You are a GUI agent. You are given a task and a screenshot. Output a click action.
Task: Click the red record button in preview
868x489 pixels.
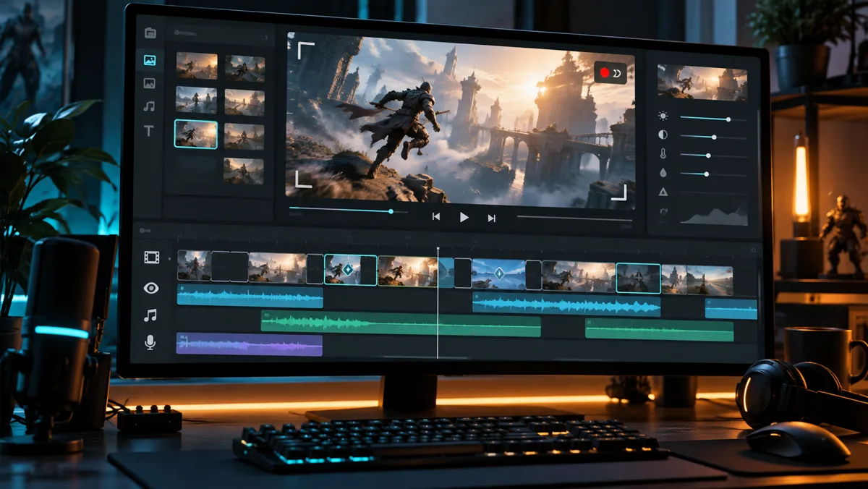tap(605, 72)
